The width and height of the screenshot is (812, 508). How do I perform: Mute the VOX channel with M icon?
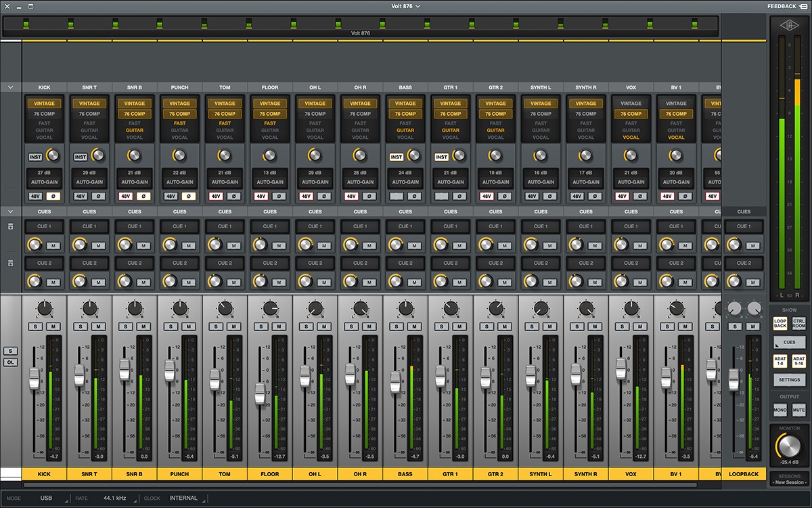pyautogui.click(x=639, y=326)
